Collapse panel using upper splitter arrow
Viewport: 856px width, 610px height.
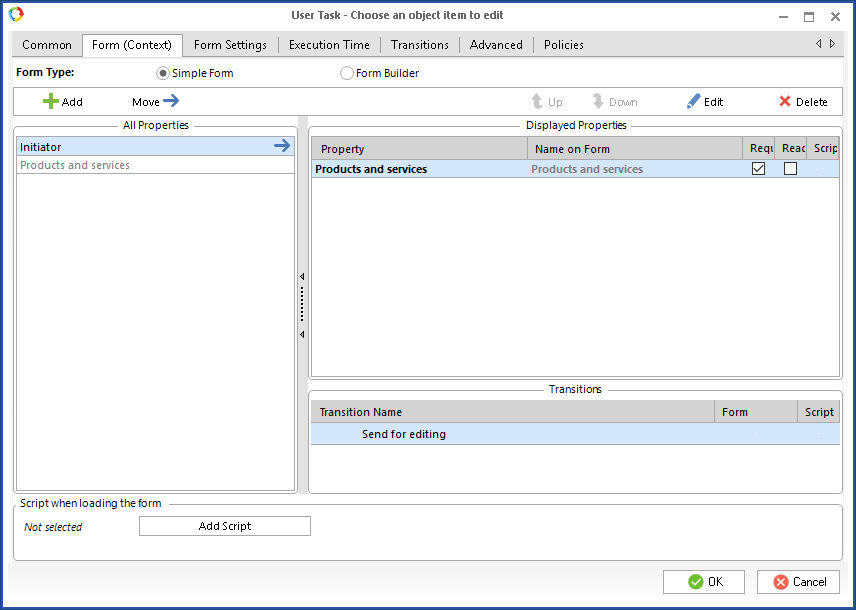click(302, 277)
